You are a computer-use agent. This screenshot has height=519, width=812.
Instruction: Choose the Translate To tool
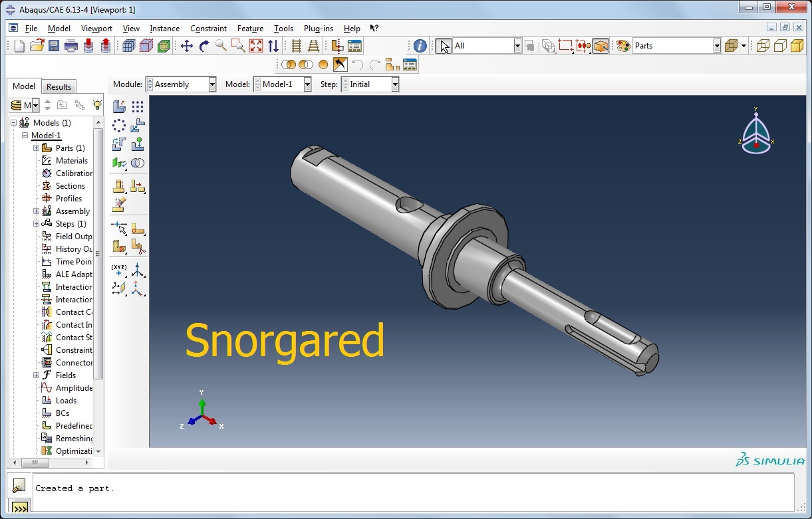coord(138,144)
